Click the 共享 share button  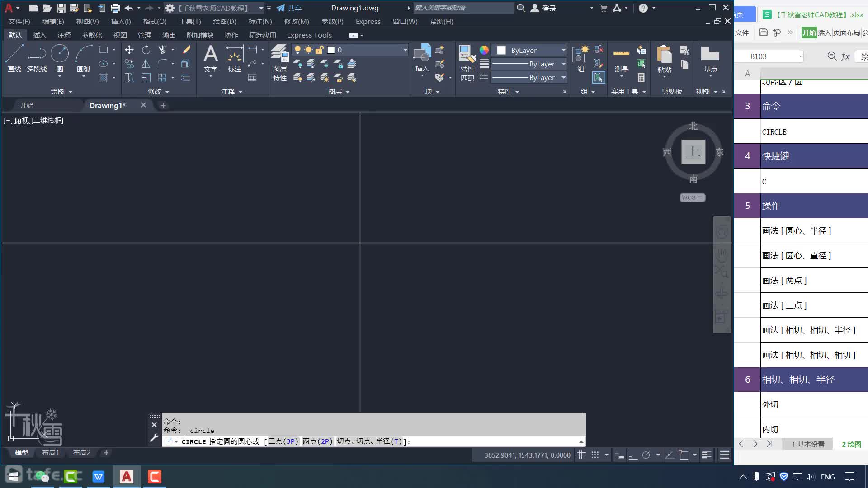(x=289, y=8)
